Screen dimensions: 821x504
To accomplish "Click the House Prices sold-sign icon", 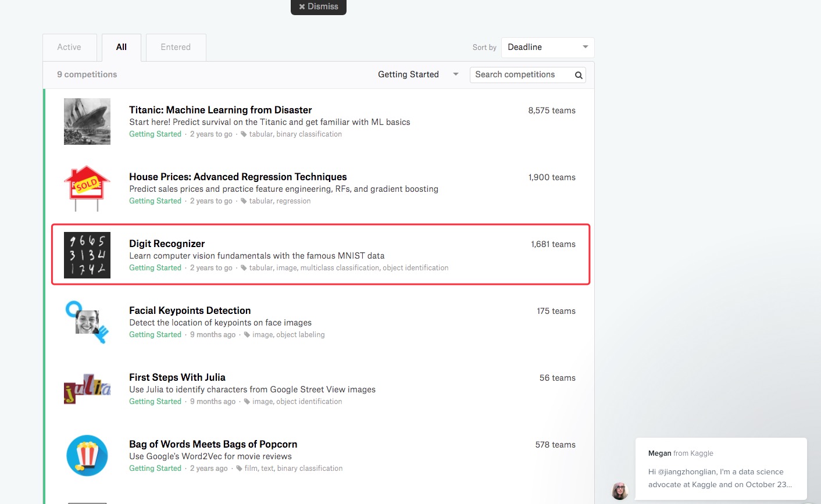I will [87, 188].
